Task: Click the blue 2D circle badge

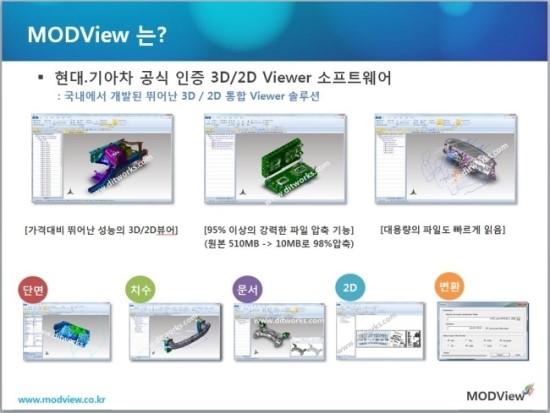Action: (350, 288)
